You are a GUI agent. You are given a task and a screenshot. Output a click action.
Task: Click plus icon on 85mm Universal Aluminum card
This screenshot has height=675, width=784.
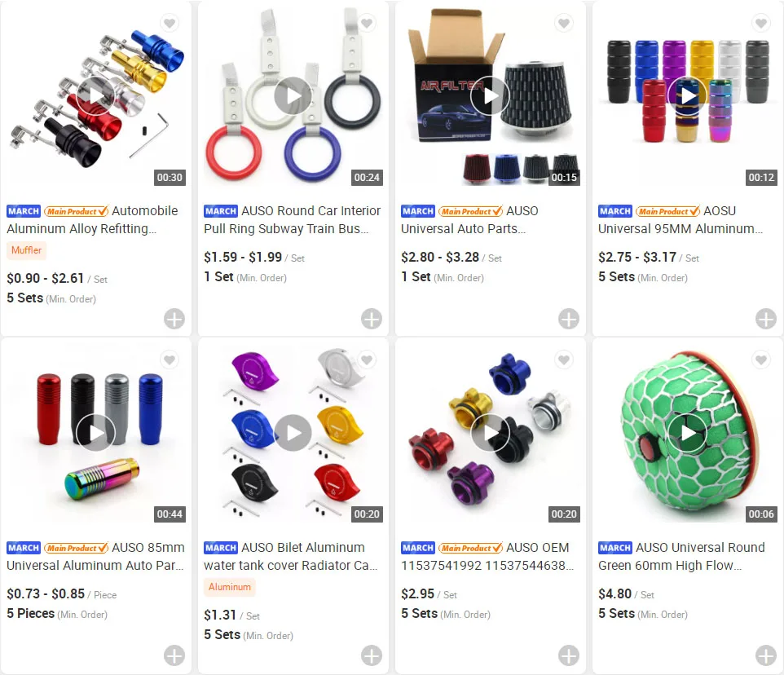pos(174,655)
